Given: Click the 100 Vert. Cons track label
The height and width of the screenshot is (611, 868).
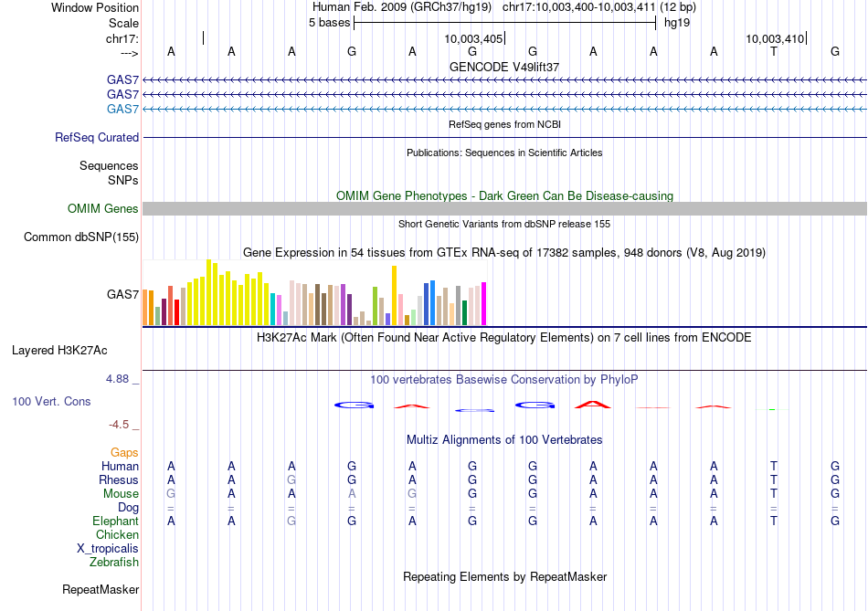Looking at the screenshot, I should [x=51, y=401].
